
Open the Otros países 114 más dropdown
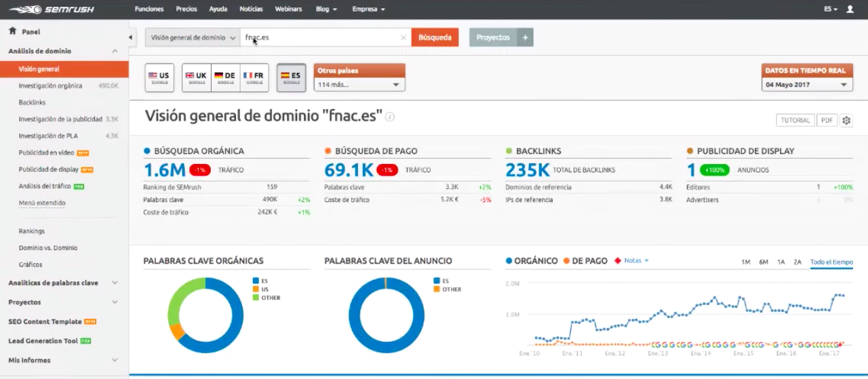359,85
